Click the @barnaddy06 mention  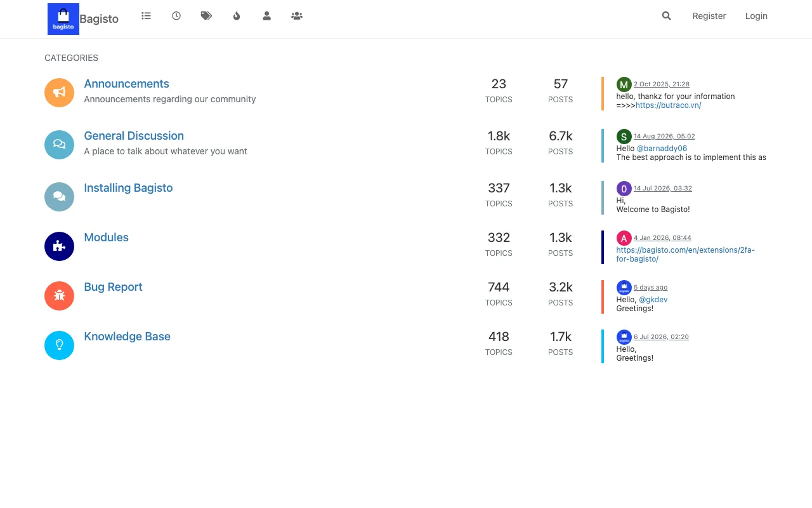coord(662,149)
